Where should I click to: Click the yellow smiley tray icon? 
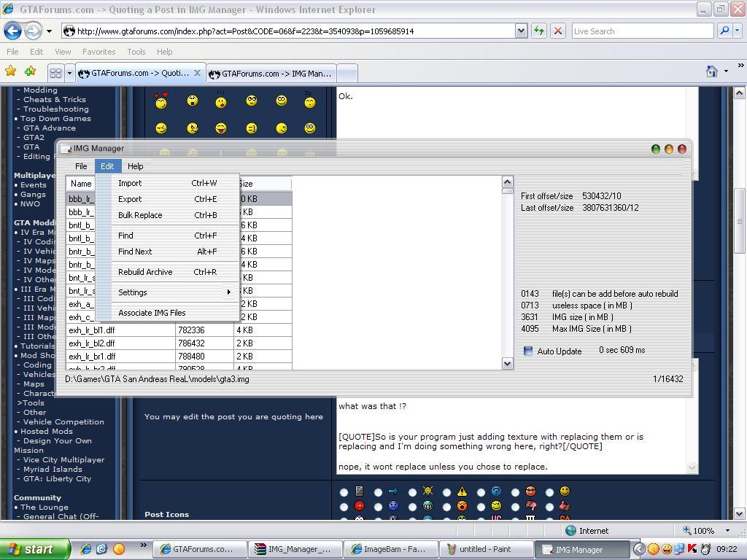pyautogui.click(x=667, y=549)
